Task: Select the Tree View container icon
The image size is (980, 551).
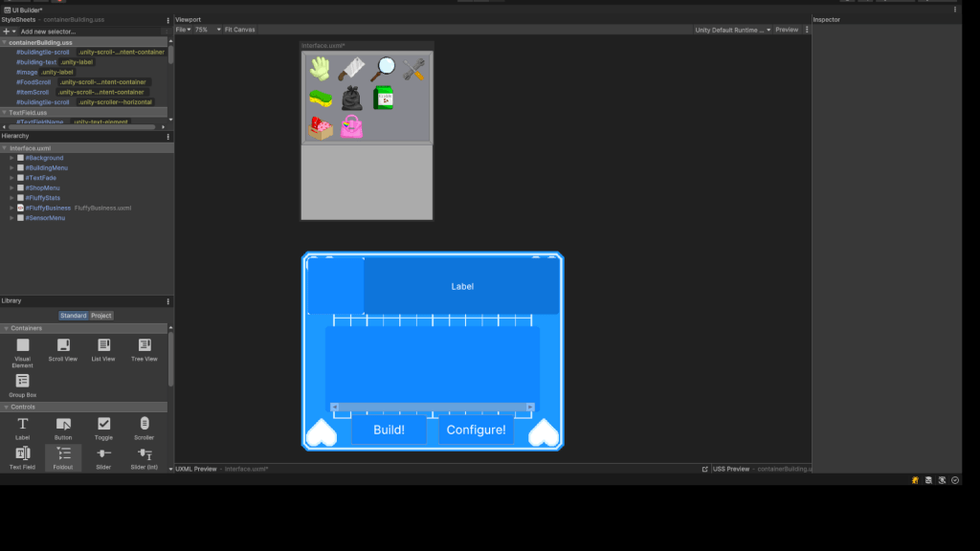Action: 145,346
